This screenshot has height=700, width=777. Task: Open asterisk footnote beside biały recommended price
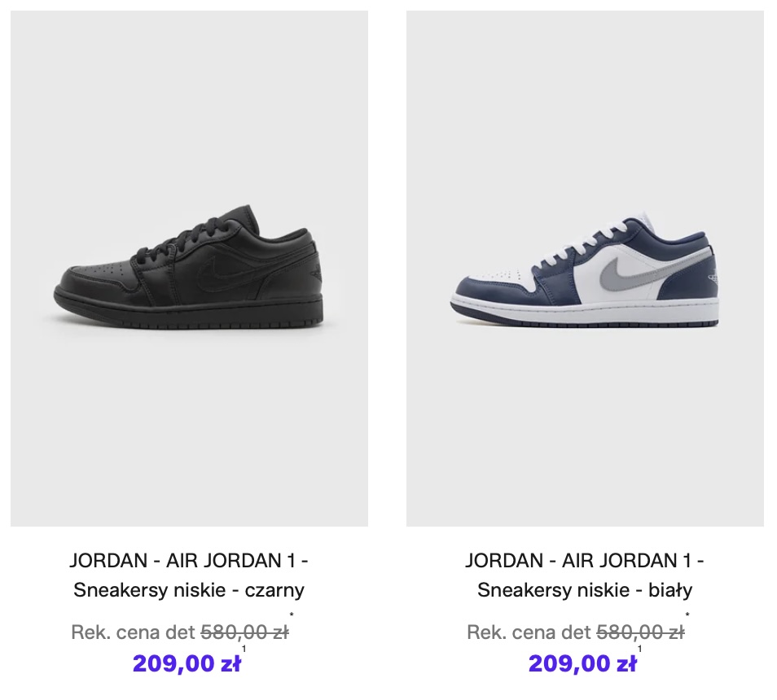coord(687,615)
